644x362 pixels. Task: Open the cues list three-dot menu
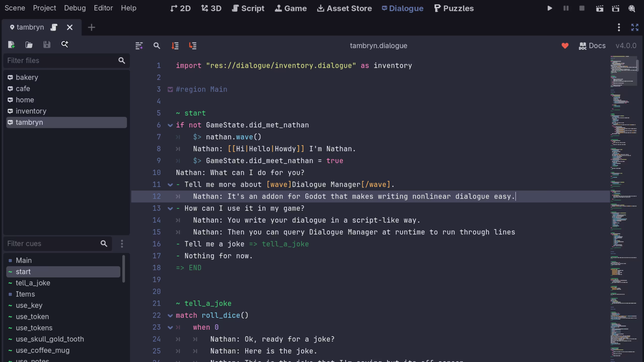pyautogui.click(x=122, y=244)
